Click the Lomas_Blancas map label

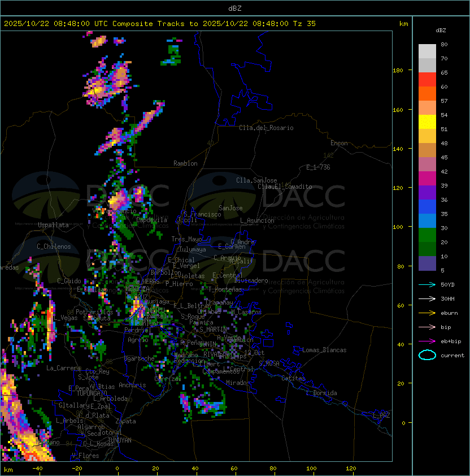(x=324, y=350)
